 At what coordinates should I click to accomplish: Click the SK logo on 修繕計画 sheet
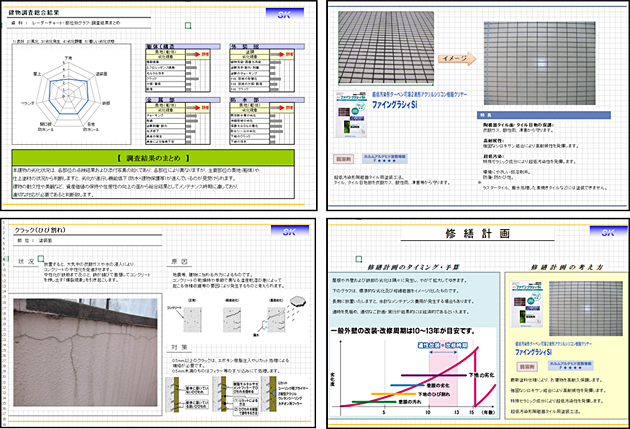(x=608, y=232)
